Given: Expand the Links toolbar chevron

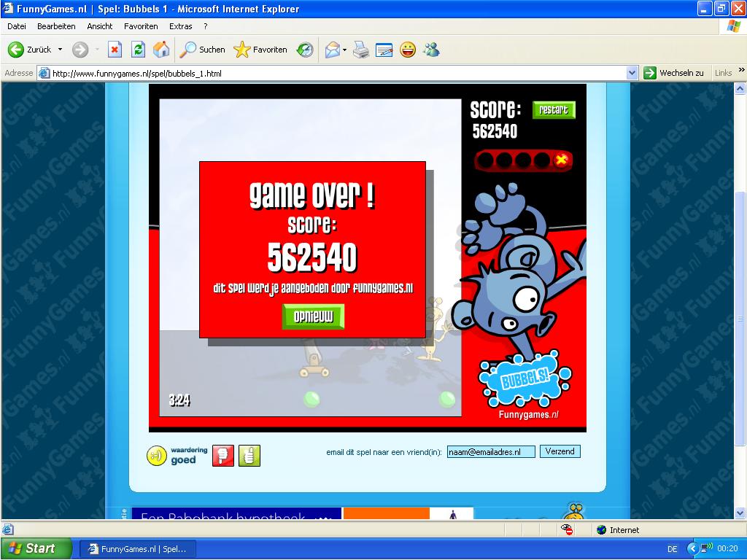Looking at the screenshot, I should coord(741,70).
